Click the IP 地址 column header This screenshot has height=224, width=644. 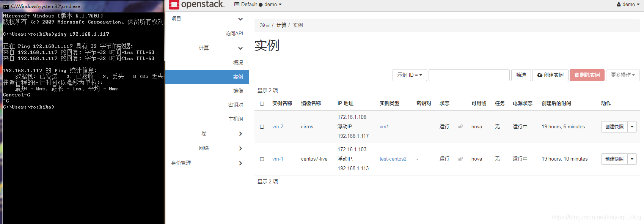346,104
